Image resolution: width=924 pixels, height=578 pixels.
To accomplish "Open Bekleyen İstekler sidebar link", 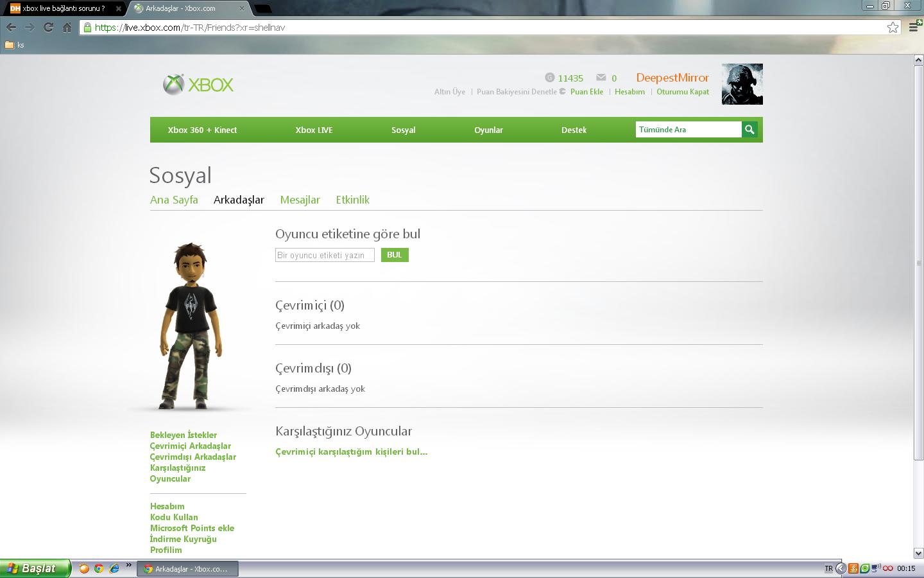I will coord(184,435).
